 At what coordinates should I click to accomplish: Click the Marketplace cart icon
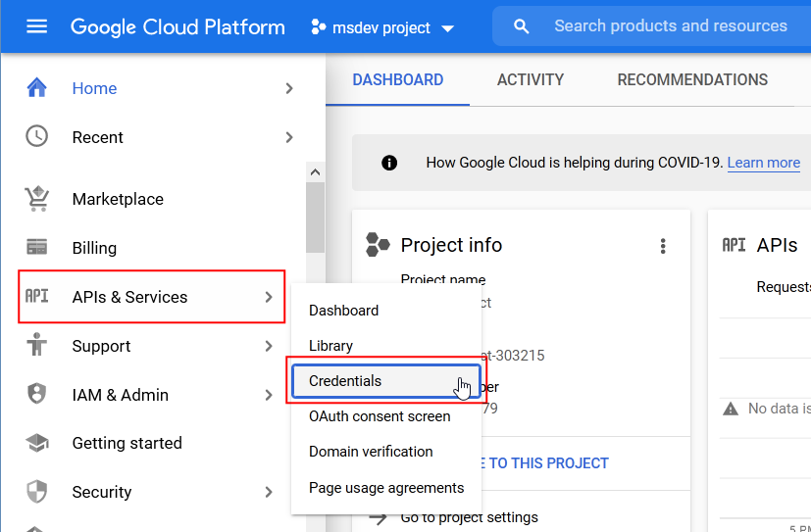point(36,199)
